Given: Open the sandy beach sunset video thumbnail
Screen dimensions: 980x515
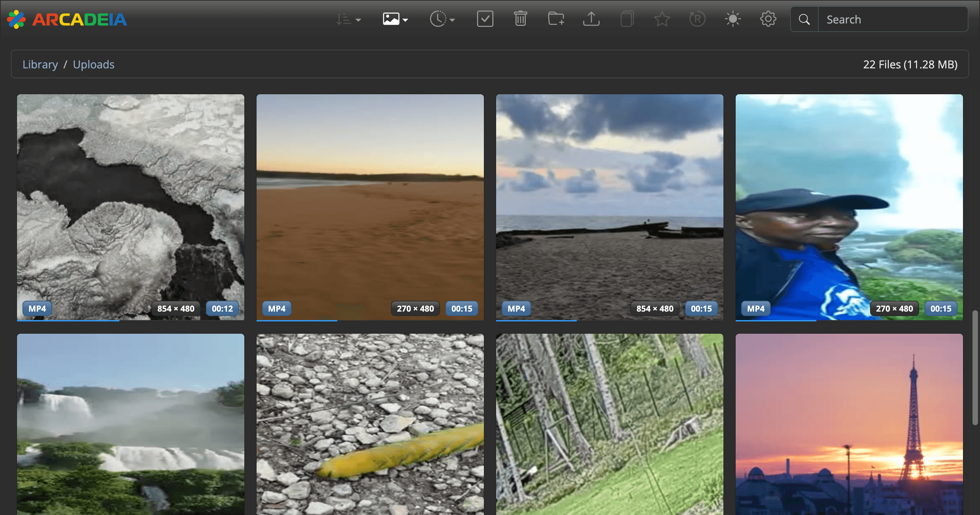Looking at the screenshot, I should tap(370, 207).
